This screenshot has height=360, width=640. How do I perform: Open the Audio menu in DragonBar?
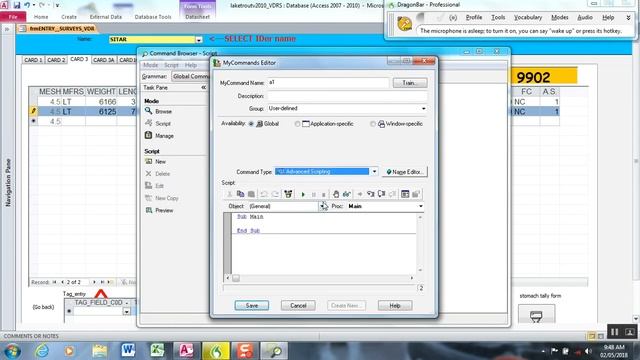point(585,18)
